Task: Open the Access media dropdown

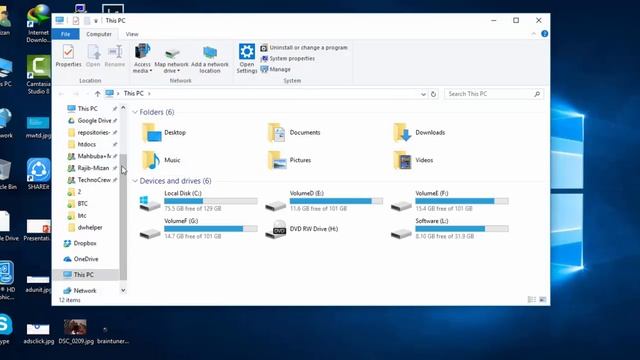Action: (142, 58)
